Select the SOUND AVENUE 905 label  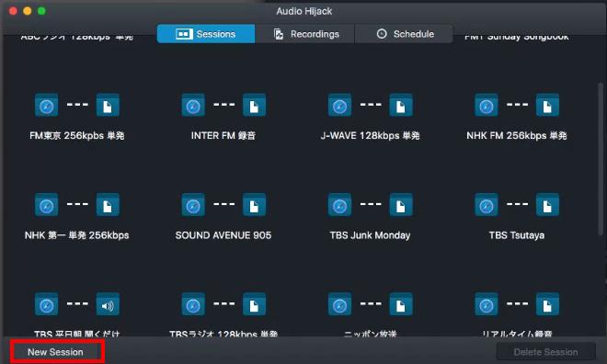point(223,235)
